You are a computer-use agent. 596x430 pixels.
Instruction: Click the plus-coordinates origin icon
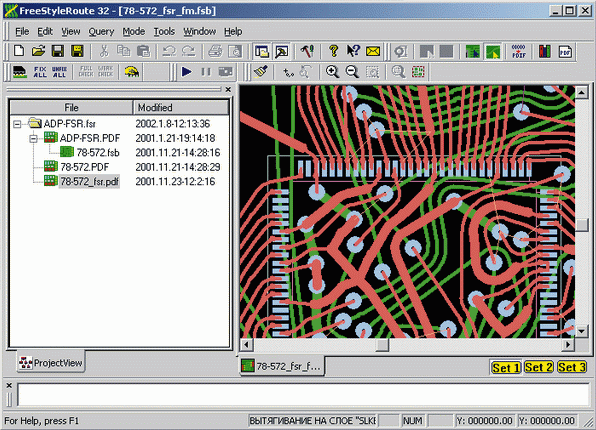coord(288,72)
